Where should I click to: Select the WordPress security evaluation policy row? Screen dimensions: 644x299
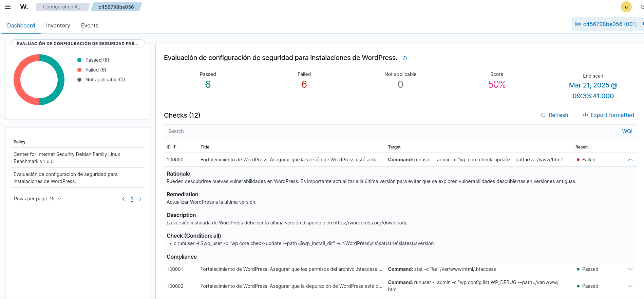coord(78,178)
